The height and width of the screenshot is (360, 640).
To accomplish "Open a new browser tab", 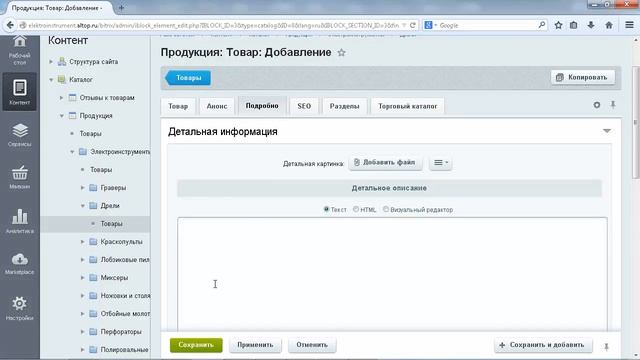I will click(x=121, y=8).
